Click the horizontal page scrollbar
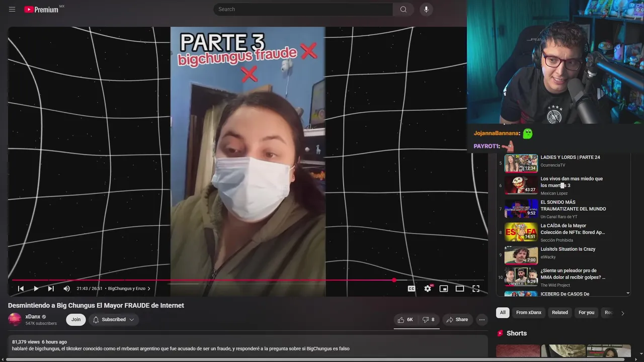The width and height of the screenshot is (644, 362). pyautogui.click(x=315, y=359)
